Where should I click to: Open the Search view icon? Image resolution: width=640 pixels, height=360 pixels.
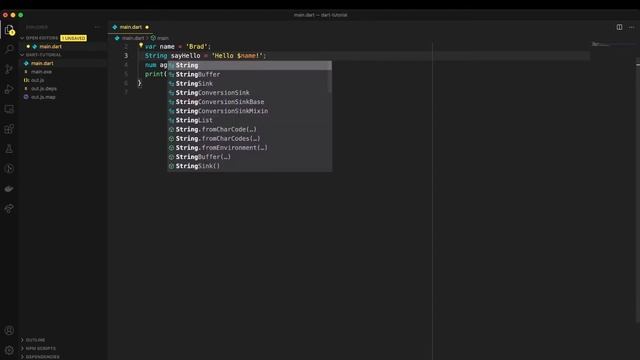(9, 49)
